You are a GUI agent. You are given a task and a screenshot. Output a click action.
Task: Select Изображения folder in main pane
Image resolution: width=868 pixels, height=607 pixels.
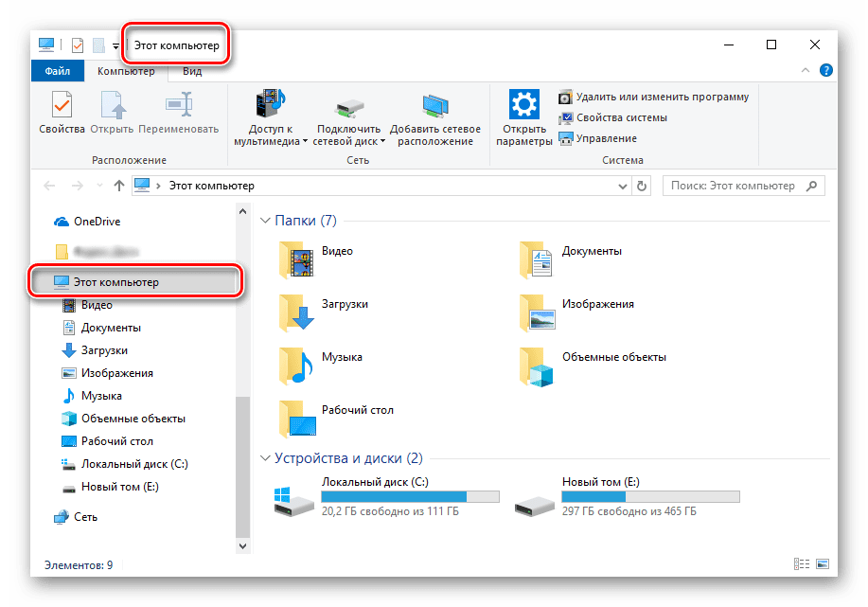(x=576, y=312)
